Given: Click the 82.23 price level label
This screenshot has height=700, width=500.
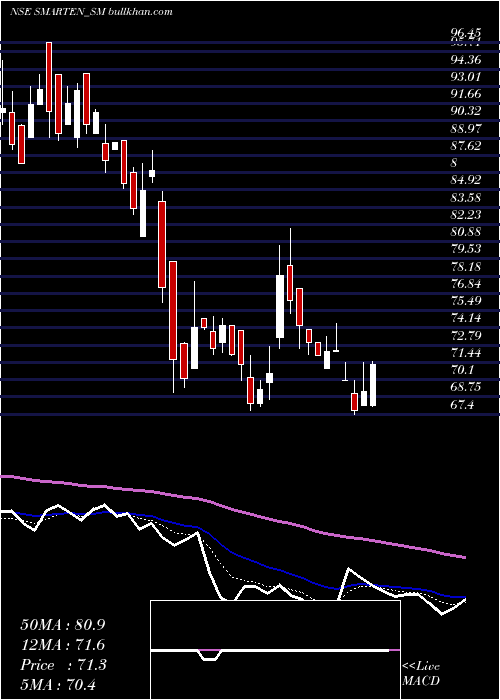Looking at the screenshot, I should [x=466, y=215].
